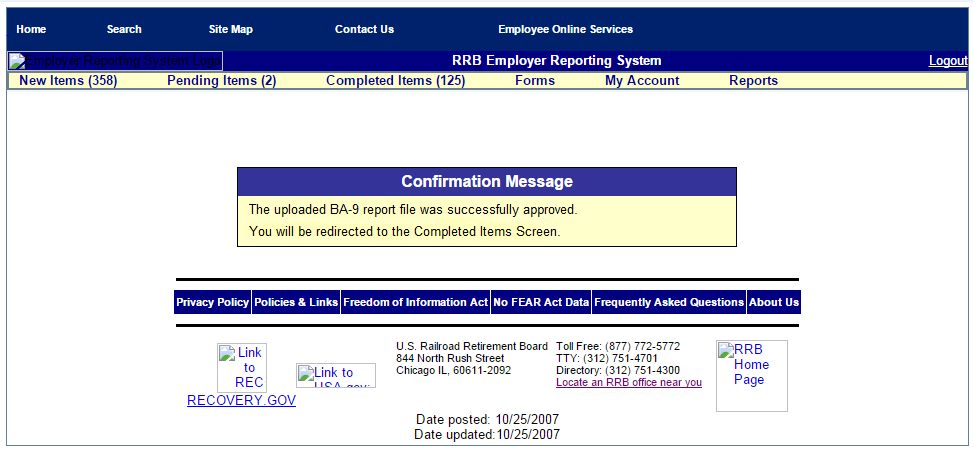The height and width of the screenshot is (453, 974).
Task: Open the Site Map link
Action: [230, 29]
